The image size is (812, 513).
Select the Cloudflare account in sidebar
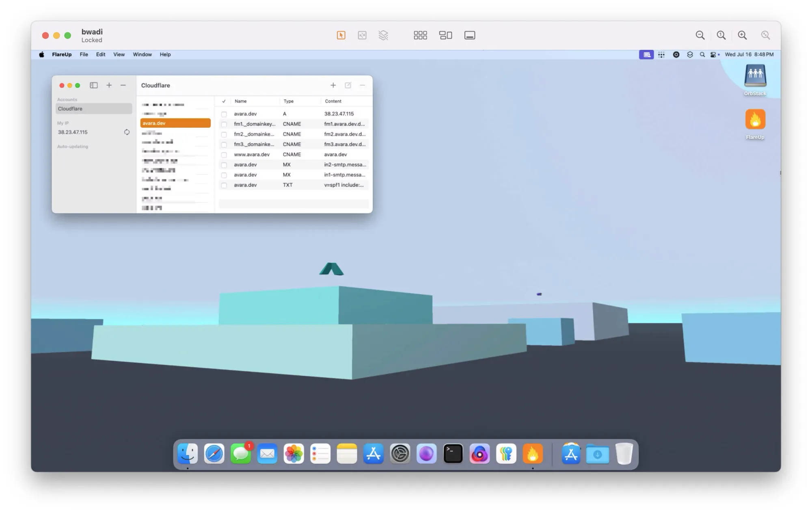pyautogui.click(x=94, y=108)
